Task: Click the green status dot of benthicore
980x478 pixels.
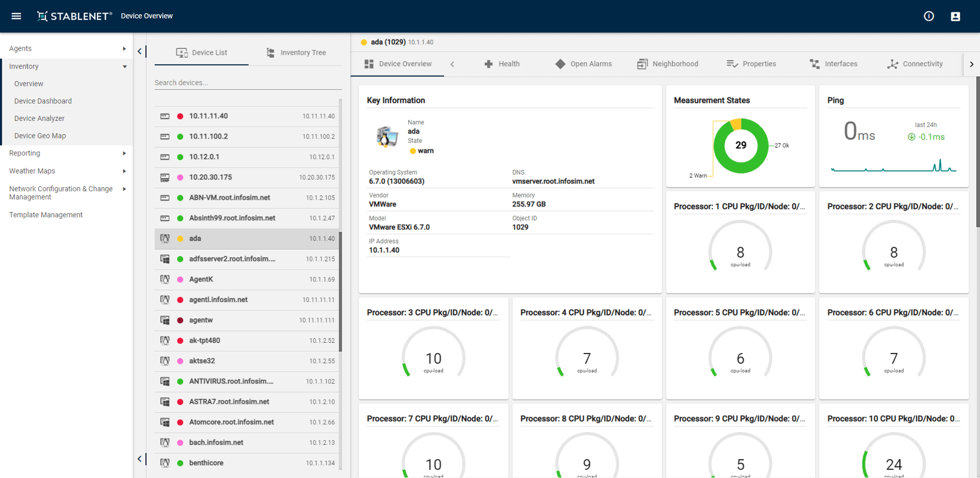Action: (x=180, y=463)
